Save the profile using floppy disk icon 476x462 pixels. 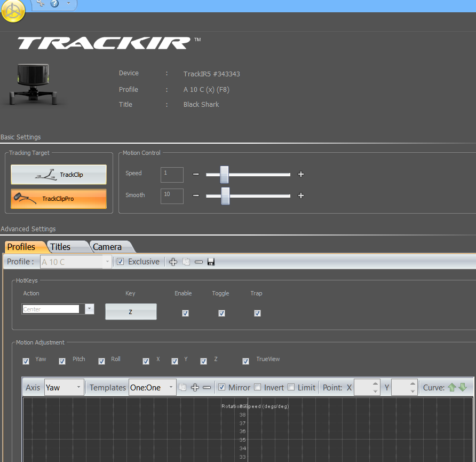[x=211, y=262]
